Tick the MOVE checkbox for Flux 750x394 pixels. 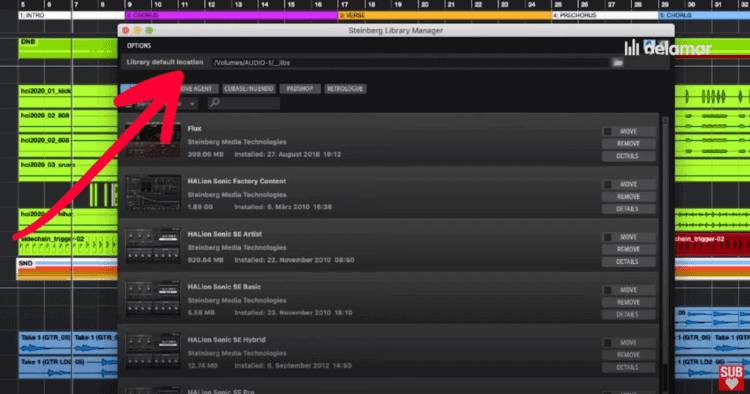(x=607, y=131)
